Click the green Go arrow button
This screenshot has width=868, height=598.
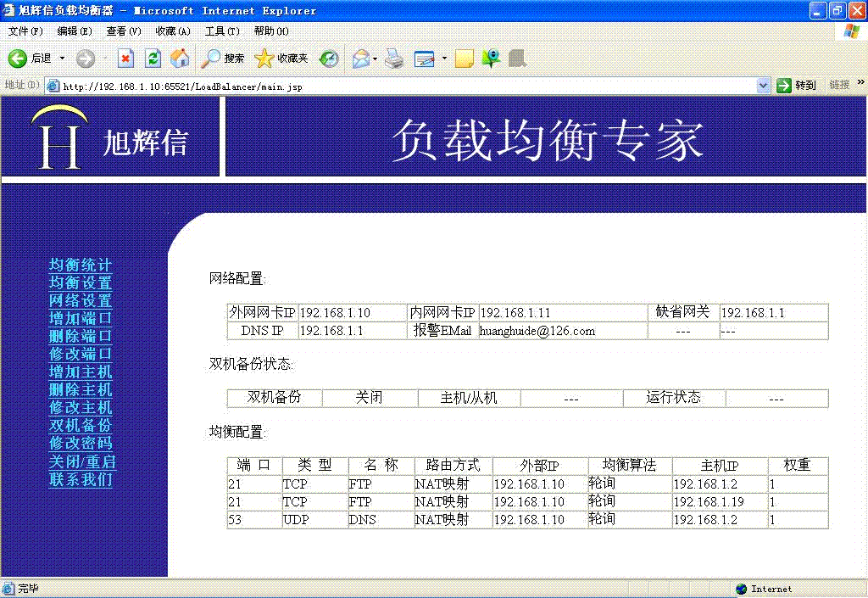tap(784, 86)
